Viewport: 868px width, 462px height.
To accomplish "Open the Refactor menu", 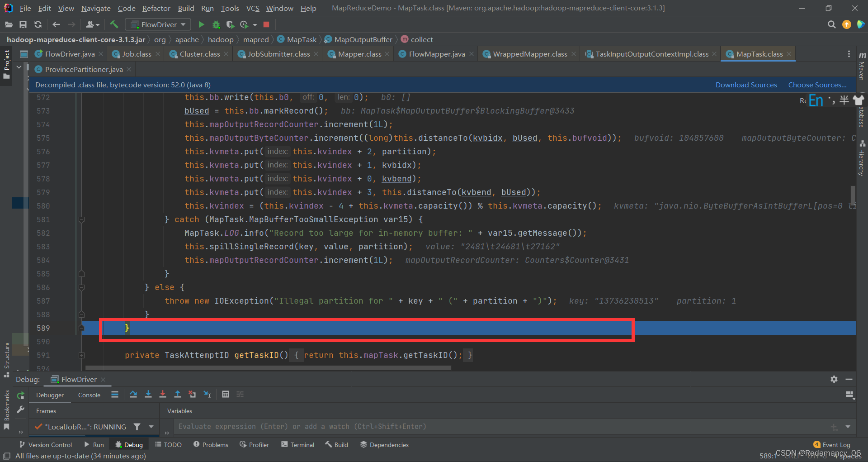I will pos(156,8).
